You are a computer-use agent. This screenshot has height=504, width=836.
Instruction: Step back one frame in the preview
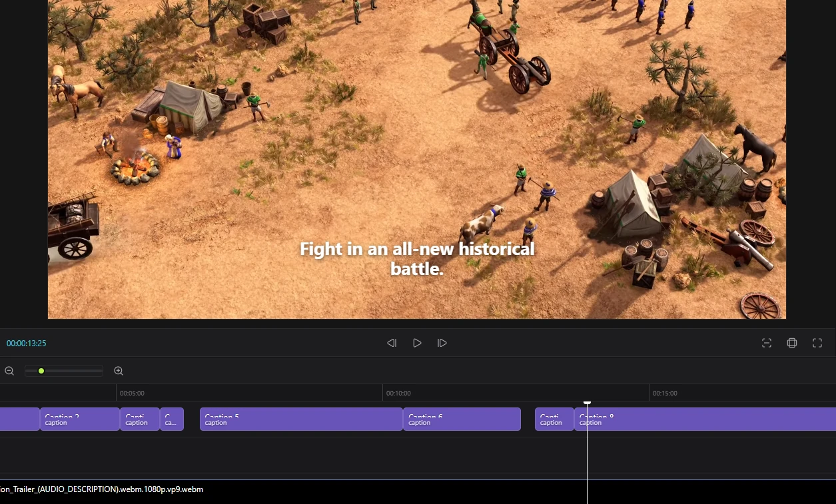pyautogui.click(x=392, y=343)
